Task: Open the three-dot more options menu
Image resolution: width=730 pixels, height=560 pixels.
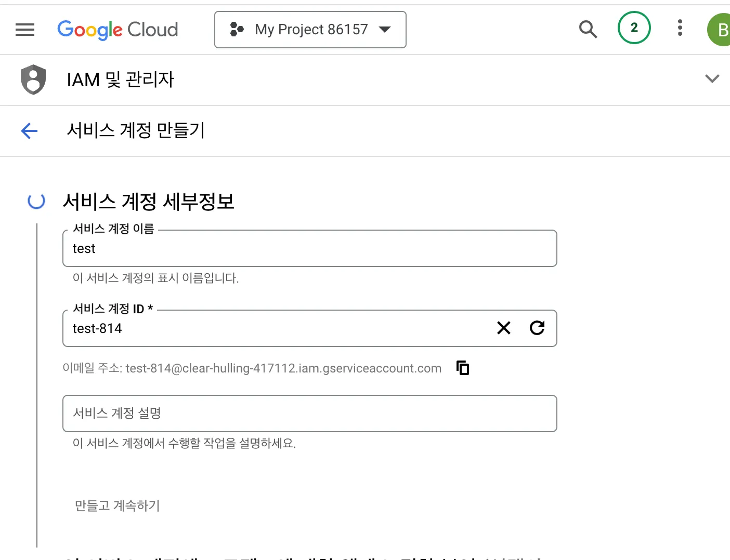Action: [680, 28]
